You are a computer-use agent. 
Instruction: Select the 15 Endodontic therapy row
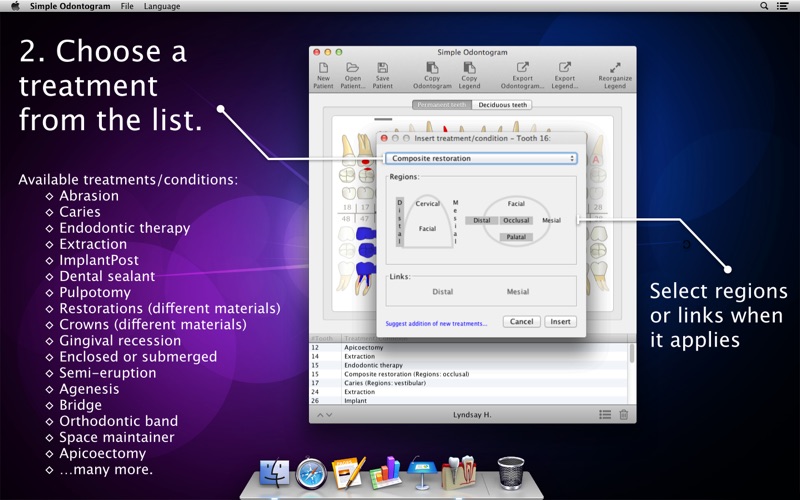(x=469, y=365)
